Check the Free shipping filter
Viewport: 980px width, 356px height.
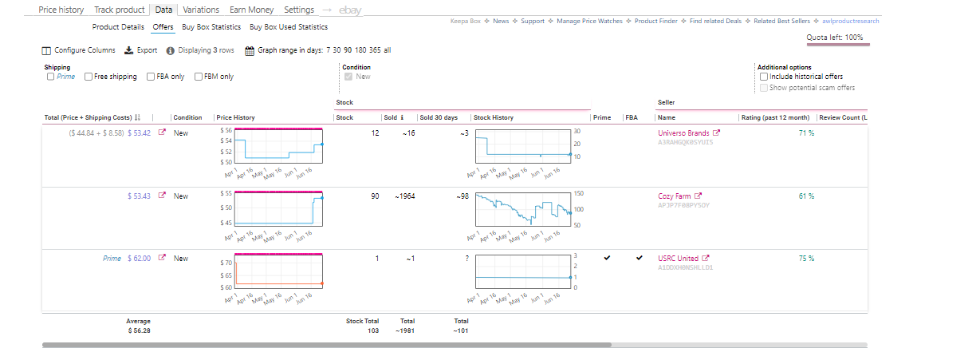point(89,77)
